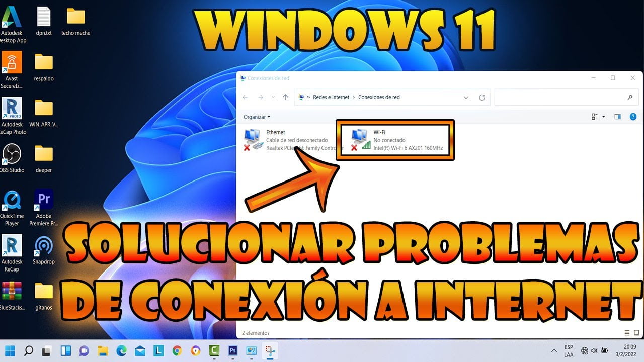
Task: Open Microsoft Edge from the taskbar
Action: [121, 351]
